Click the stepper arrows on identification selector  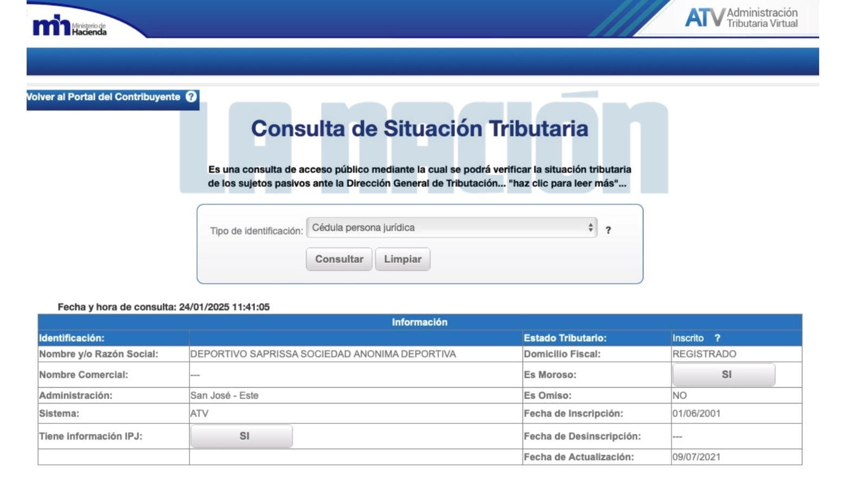tap(591, 227)
